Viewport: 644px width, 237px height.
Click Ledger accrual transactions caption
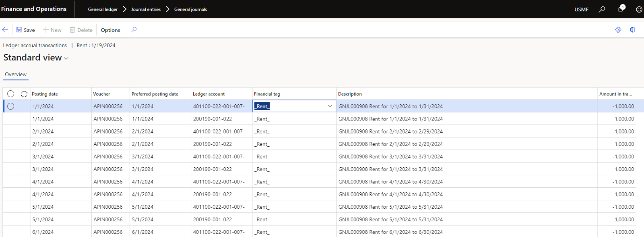click(35, 46)
